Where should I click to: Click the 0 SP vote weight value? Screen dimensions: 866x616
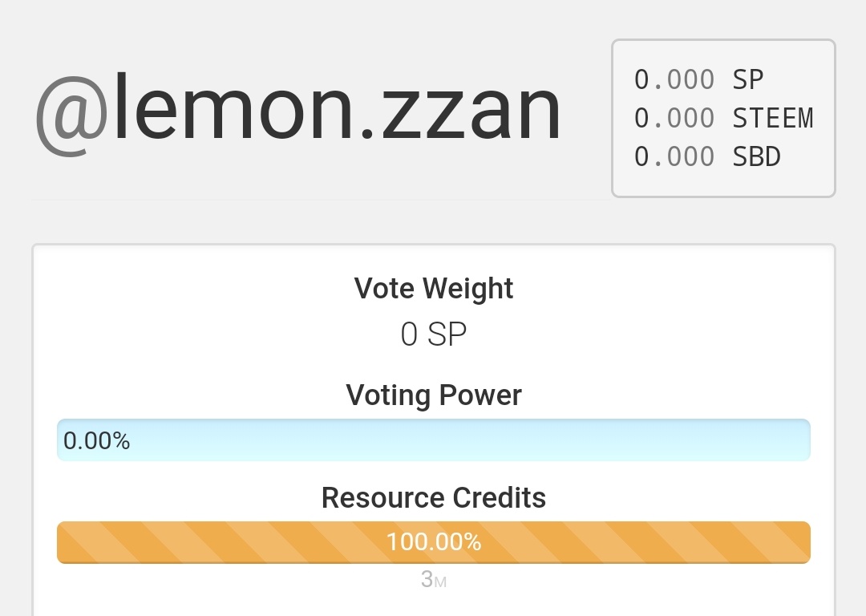(x=434, y=334)
